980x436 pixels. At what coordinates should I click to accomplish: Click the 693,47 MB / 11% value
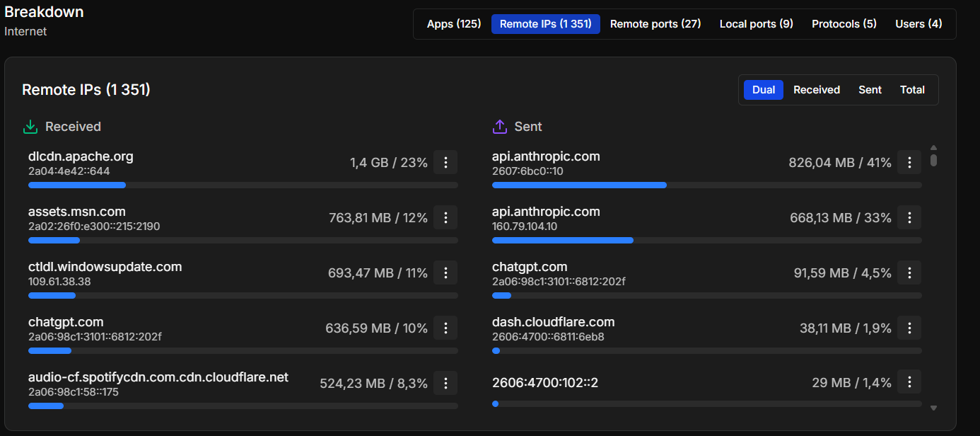(x=378, y=273)
